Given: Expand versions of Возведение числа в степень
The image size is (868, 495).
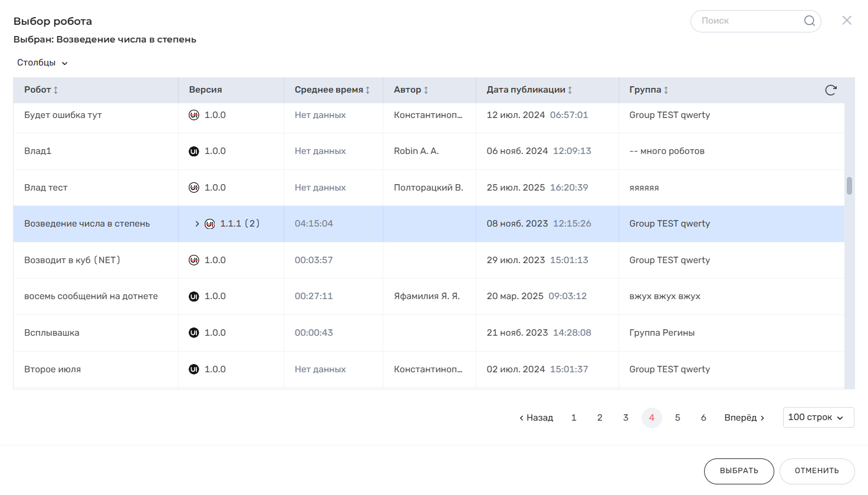Looking at the screenshot, I should tap(197, 224).
